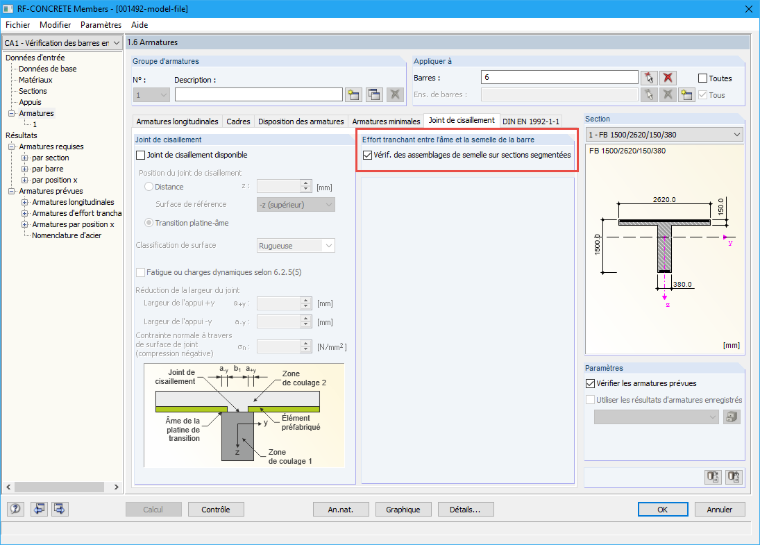Click the Annuler button

point(720,510)
